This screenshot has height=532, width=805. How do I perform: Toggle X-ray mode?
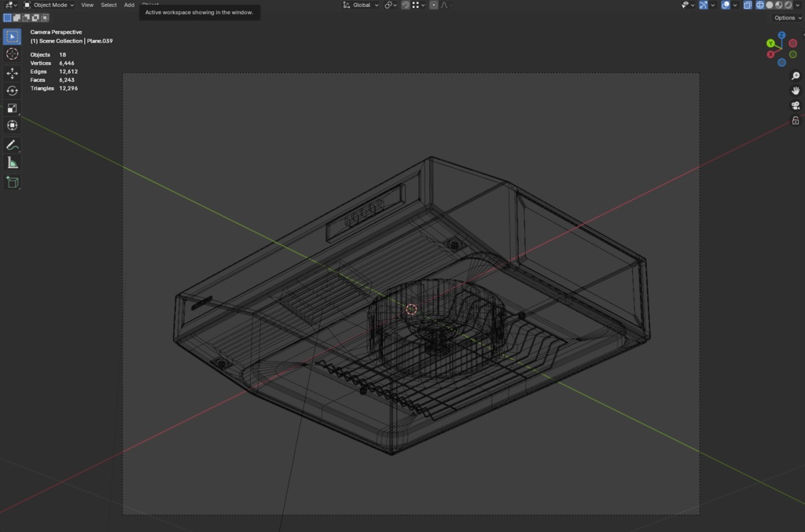click(748, 6)
